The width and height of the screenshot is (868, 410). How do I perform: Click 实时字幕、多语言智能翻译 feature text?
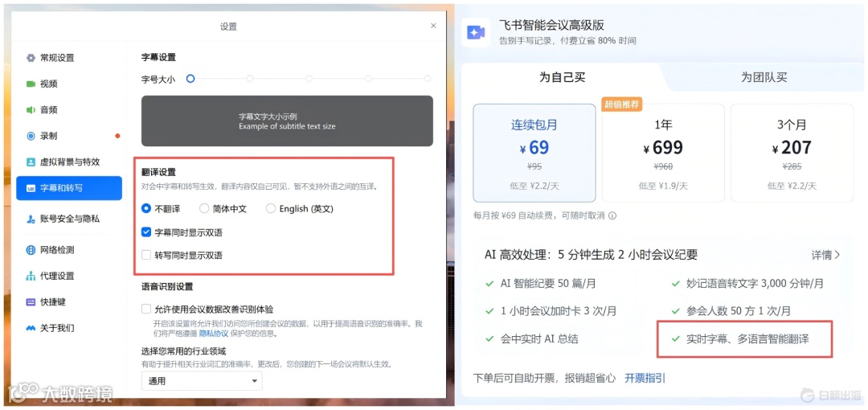tap(747, 338)
